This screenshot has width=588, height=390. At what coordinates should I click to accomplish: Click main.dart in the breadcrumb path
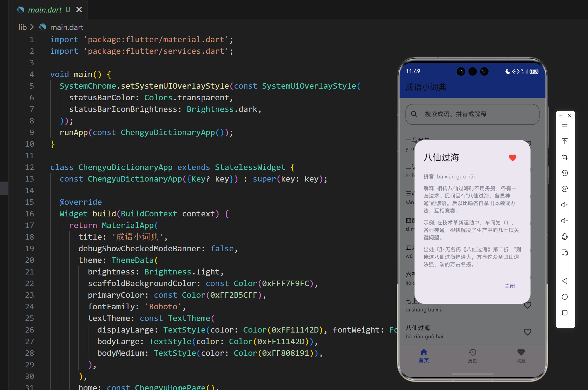coord(66,27)
